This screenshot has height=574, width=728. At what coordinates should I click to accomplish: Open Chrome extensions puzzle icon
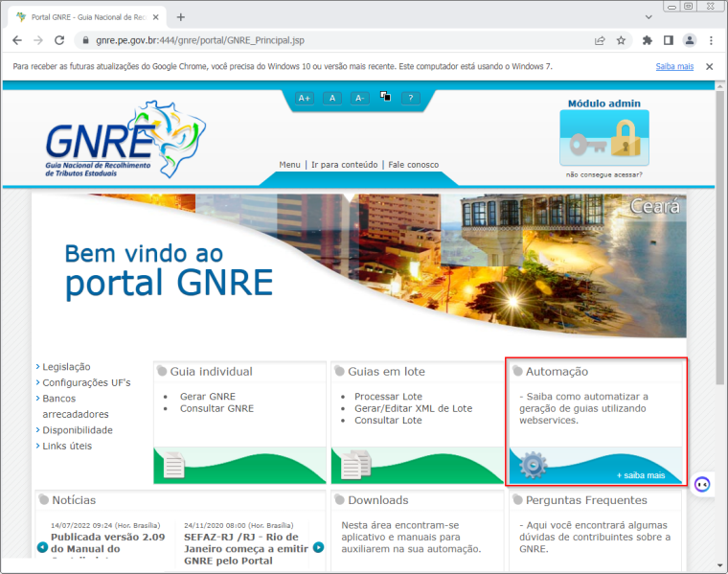pyautogui.click(x=648, y=40)
